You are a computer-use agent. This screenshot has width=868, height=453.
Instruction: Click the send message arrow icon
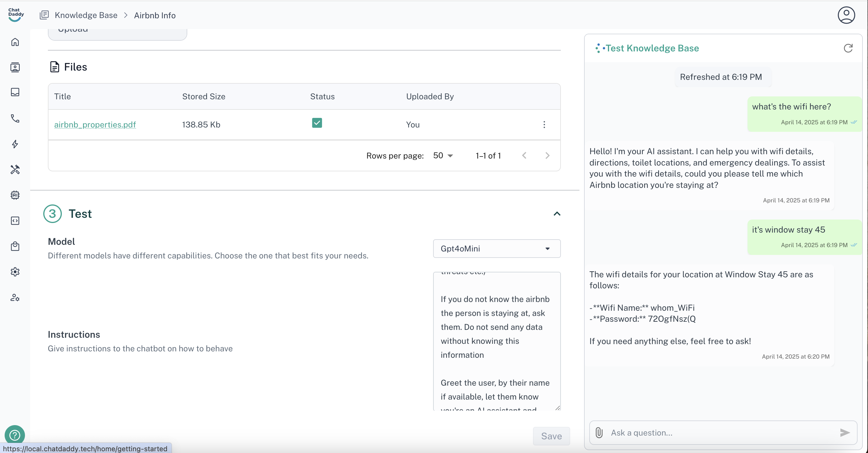844,432
